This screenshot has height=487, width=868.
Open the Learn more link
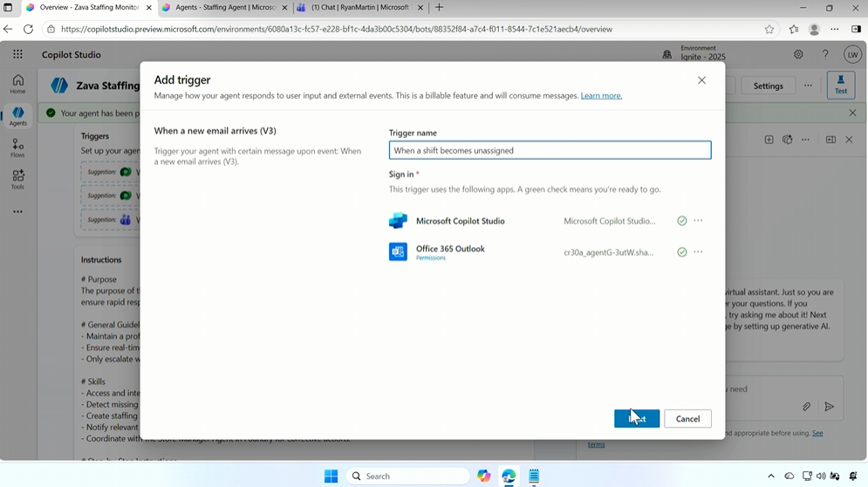[601, 95]
